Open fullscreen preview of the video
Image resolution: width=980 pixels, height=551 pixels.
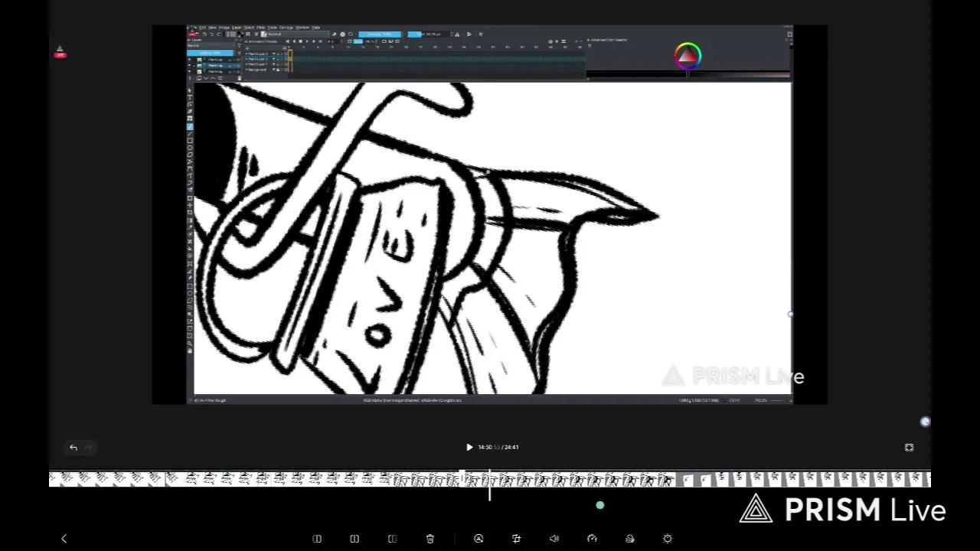[909, 448]
